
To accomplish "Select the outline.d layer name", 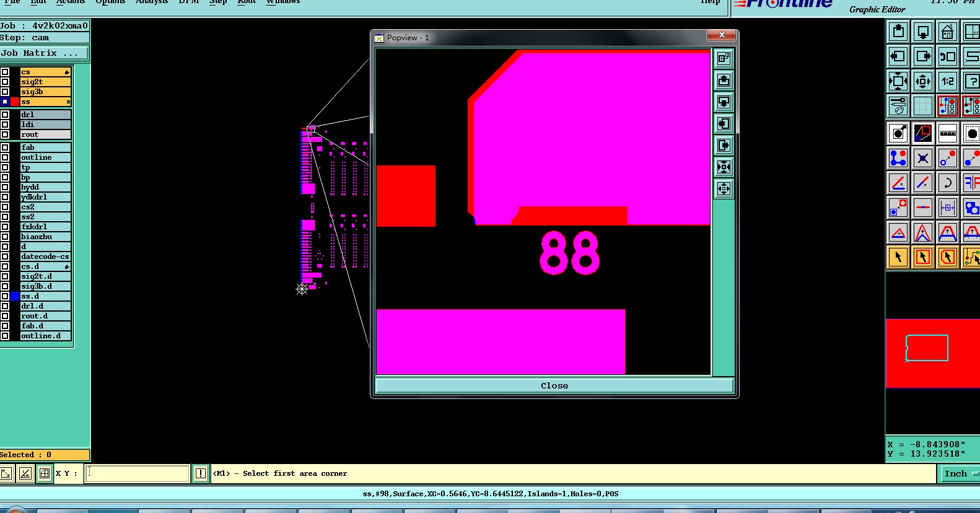I will point(45,336).
